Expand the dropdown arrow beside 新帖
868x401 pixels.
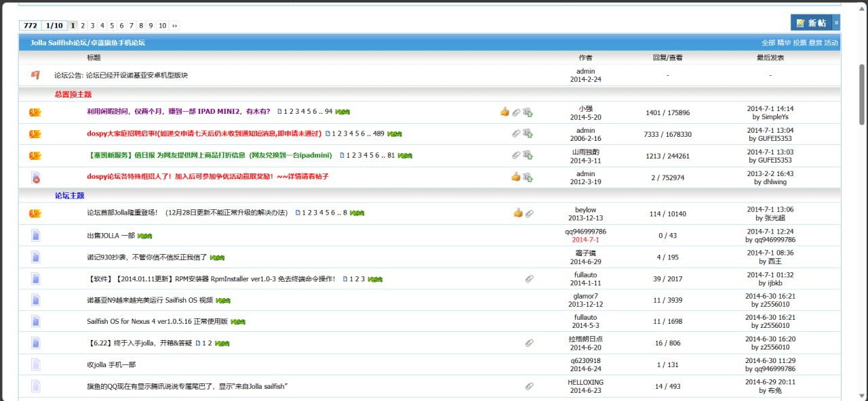click(836, 22)
